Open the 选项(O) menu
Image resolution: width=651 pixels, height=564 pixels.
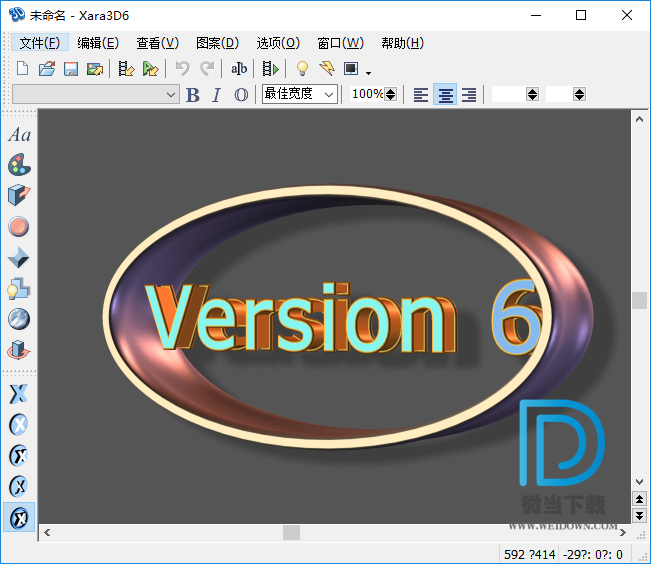pyautogui.click(x=278, y=43)
